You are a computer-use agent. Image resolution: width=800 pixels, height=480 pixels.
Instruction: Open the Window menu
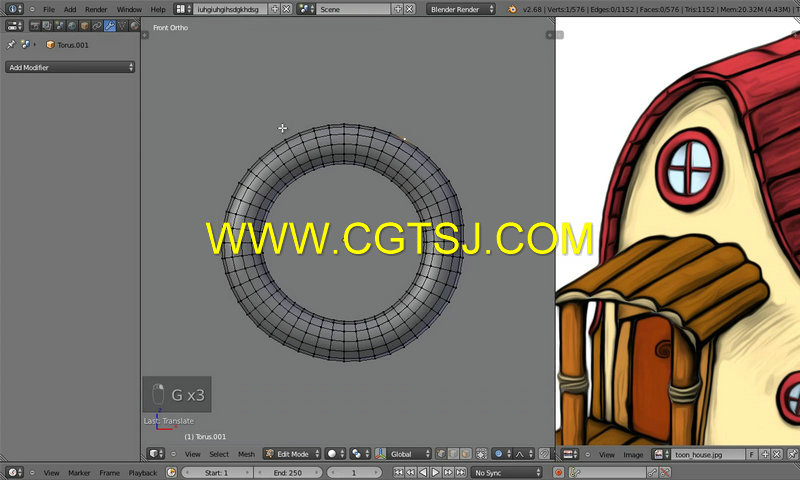tap(129, 9)
